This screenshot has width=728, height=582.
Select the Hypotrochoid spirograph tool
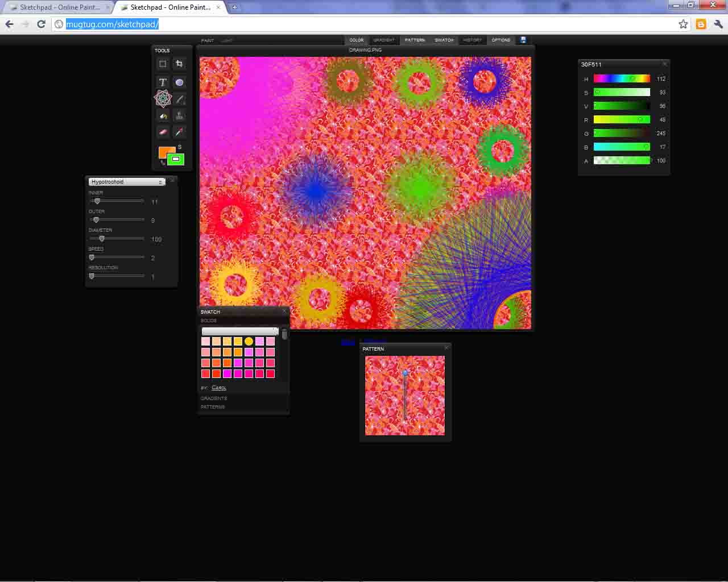click(163, 99)
